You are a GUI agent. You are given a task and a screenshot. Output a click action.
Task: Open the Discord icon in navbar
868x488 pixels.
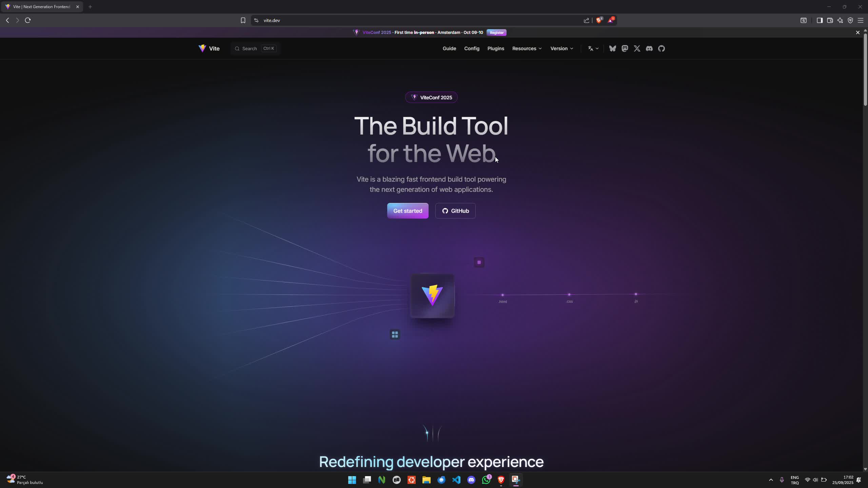click(x=649, y=48)
